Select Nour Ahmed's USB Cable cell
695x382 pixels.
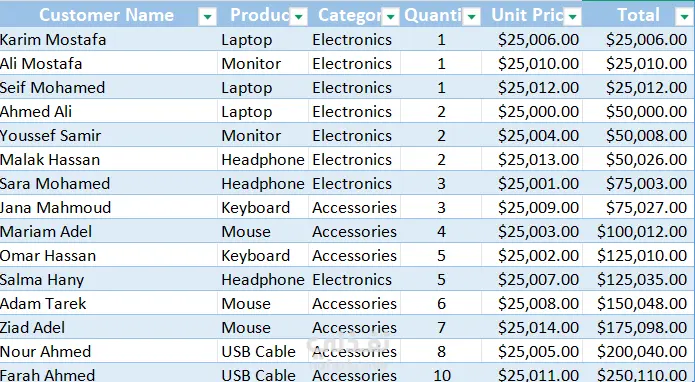coord(263,351)
